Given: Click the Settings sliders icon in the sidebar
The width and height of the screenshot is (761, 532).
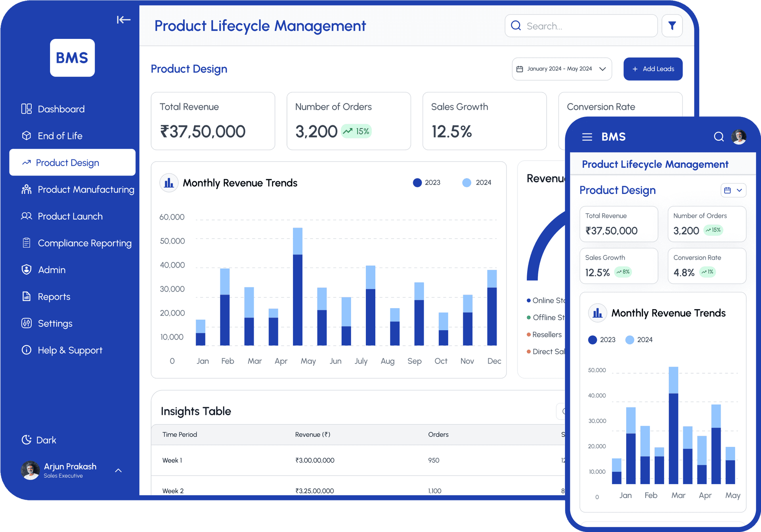Looking at the screenshot, I should (x=26, y=323).
